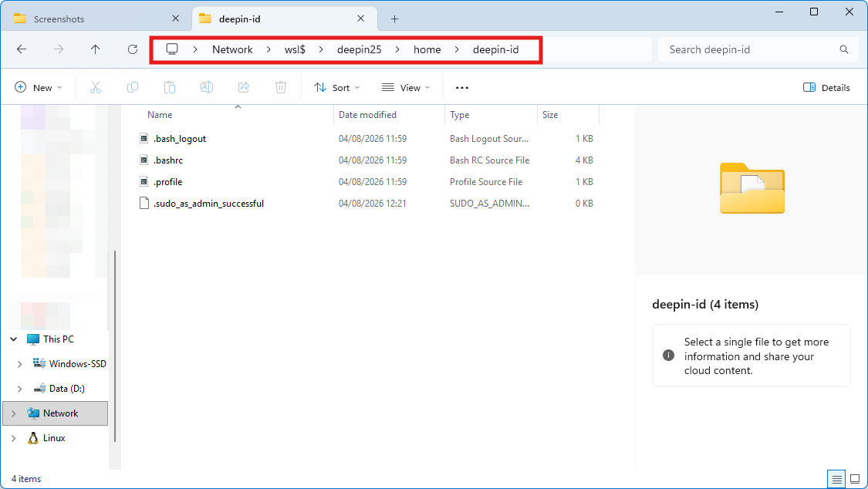Click the navigation pane vertical scrollbar
Image resolution: width=868 pixels, height=489 pixels.
coord(115,346)
